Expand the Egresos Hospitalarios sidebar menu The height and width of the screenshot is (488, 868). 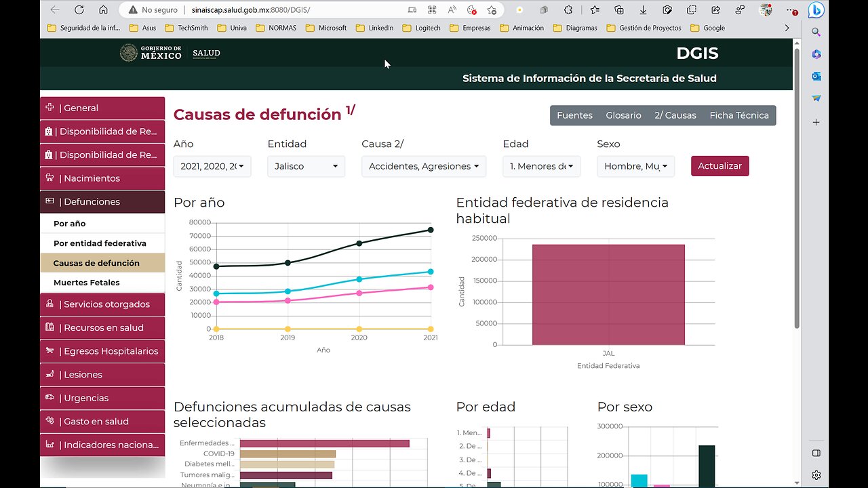pos(102,351)
